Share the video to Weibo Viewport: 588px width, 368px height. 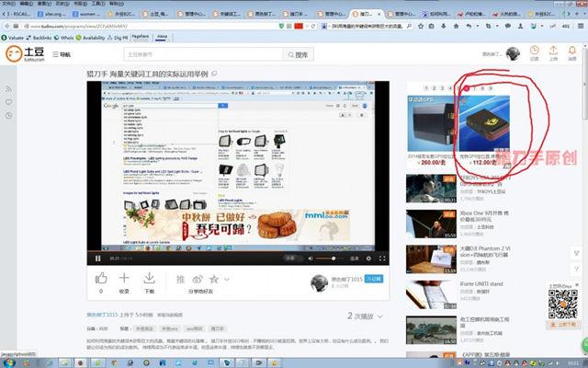coord(196,279)
